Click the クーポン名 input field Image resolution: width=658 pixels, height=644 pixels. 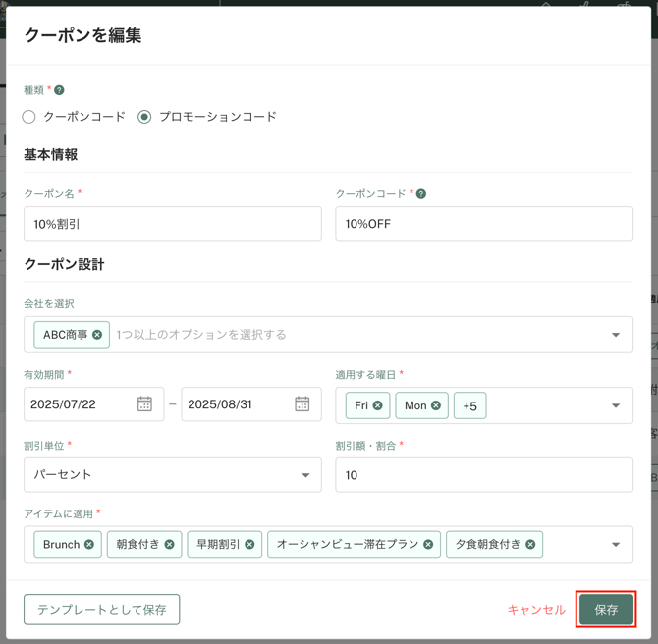(x=173, y=224)
